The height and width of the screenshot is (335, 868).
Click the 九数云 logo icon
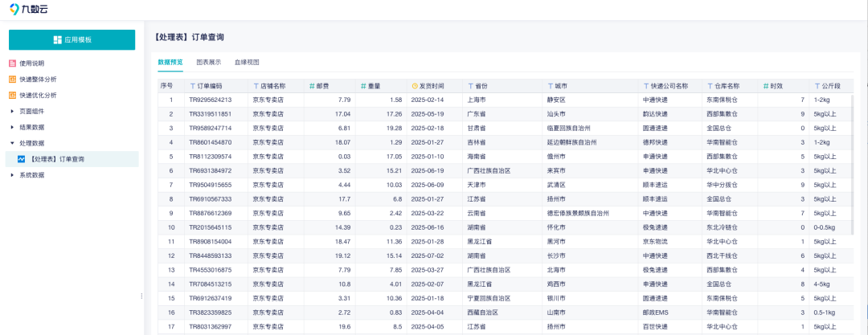[14, 10]
